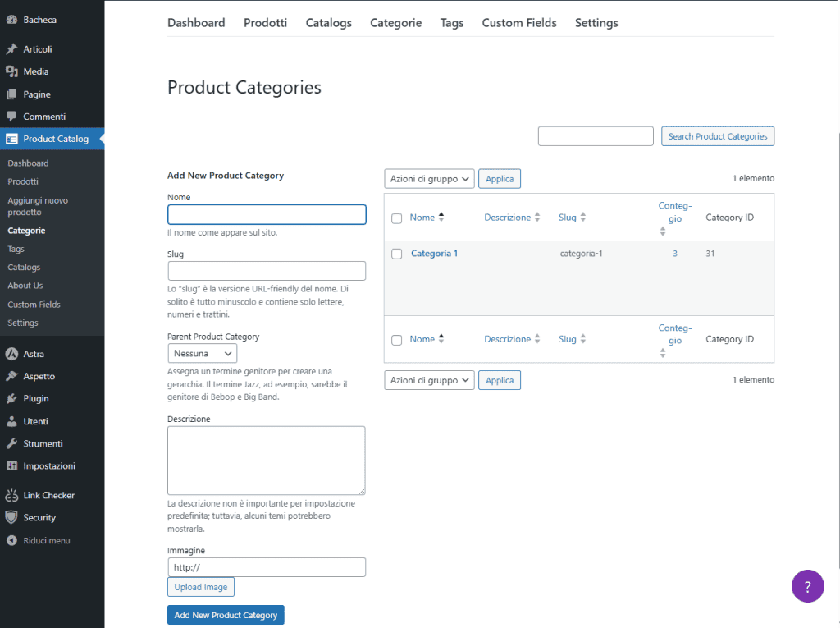
Task: Open the bottom Azioni di gruppo dropdown
Action: coord(428,379)
